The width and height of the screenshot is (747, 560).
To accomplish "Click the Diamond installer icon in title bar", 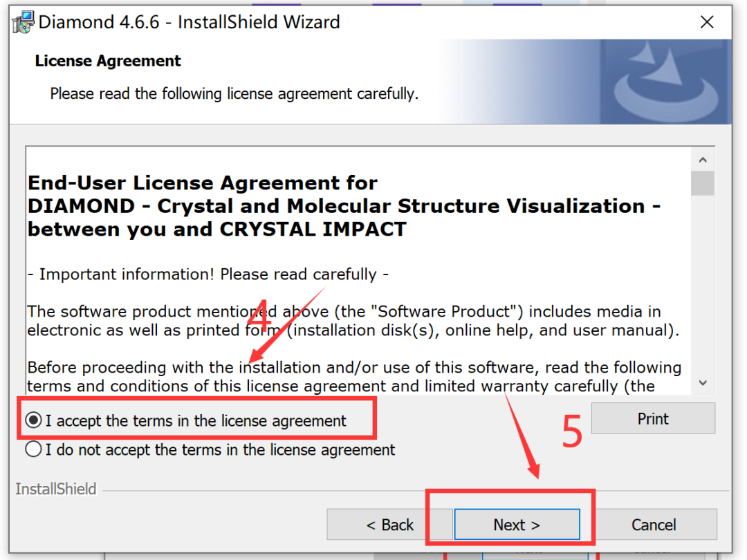I will point(24,23).
